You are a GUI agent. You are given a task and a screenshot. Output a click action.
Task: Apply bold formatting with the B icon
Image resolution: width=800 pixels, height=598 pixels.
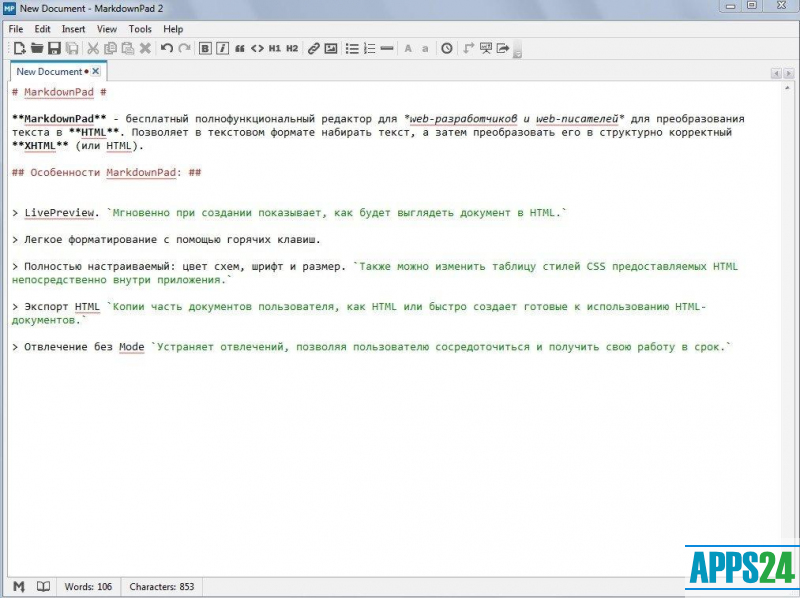click(205, 48)
